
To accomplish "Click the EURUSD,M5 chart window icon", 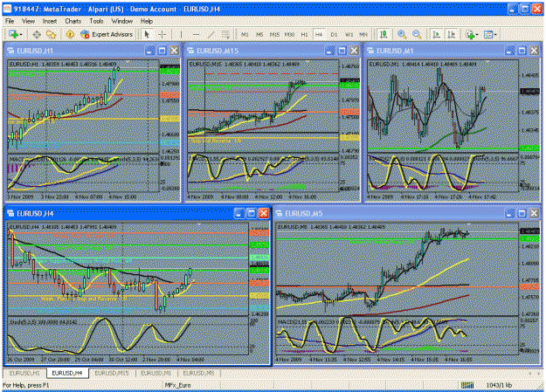I will coord(280,213).
